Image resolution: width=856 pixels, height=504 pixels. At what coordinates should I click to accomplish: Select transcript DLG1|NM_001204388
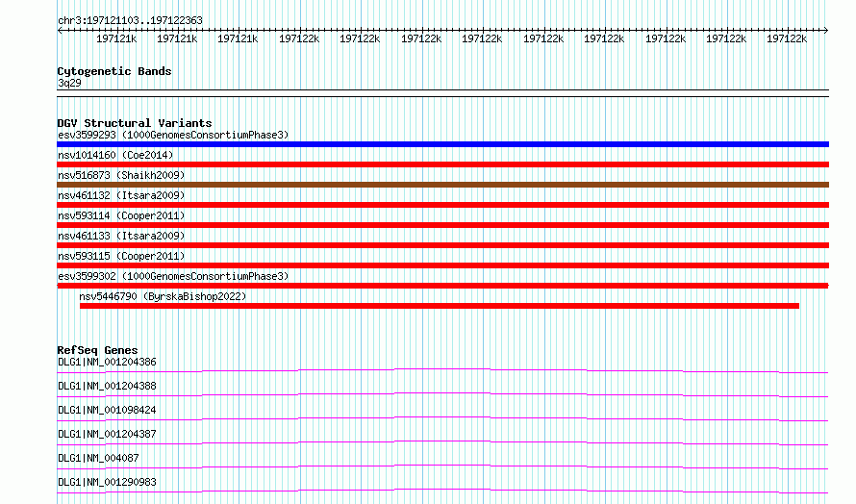pos(107,386)
